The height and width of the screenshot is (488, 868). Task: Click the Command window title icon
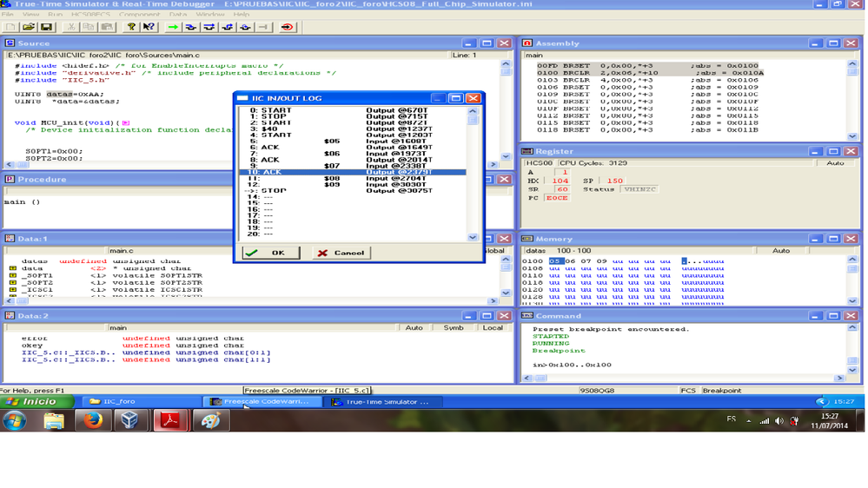coord(527,315)
